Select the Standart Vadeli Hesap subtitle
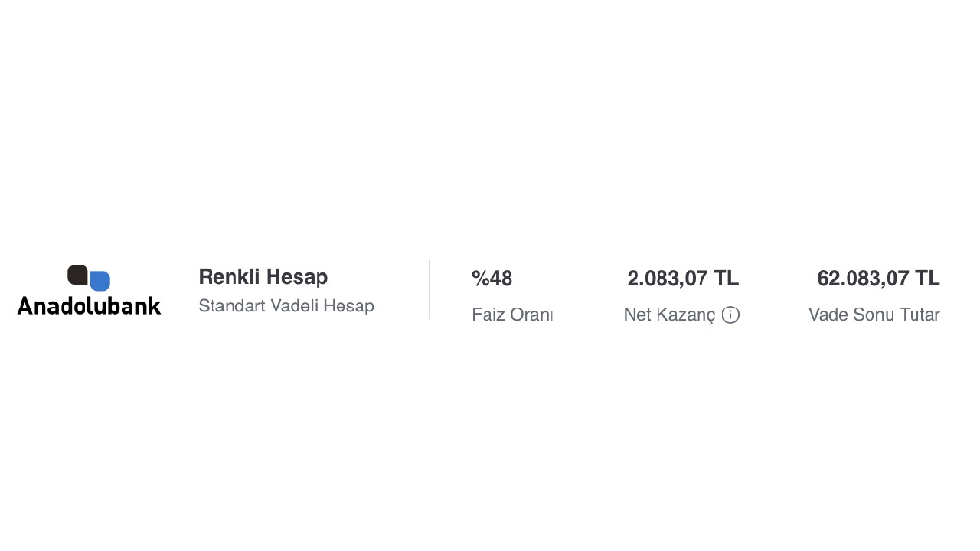Image resolution: width=980 pixels, height=551 pixels. pyautogui.click(x=286, y=306)
